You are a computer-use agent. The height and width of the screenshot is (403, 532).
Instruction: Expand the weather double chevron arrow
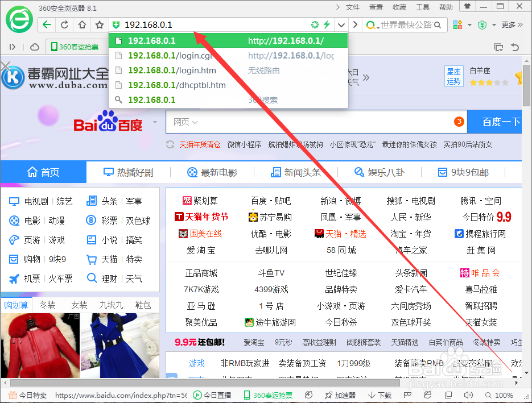(366, 78)
